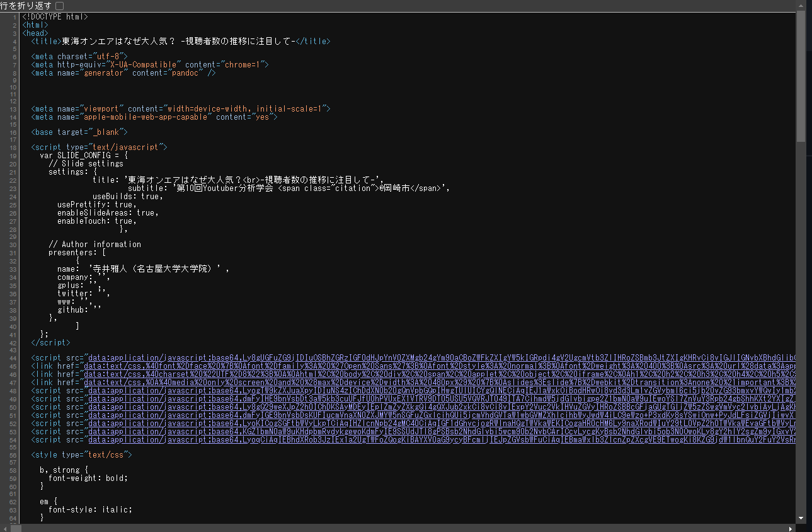This screenshot has height=532, width=812.
Task: Open the script data link on line 50
Action: click(442, 407)
